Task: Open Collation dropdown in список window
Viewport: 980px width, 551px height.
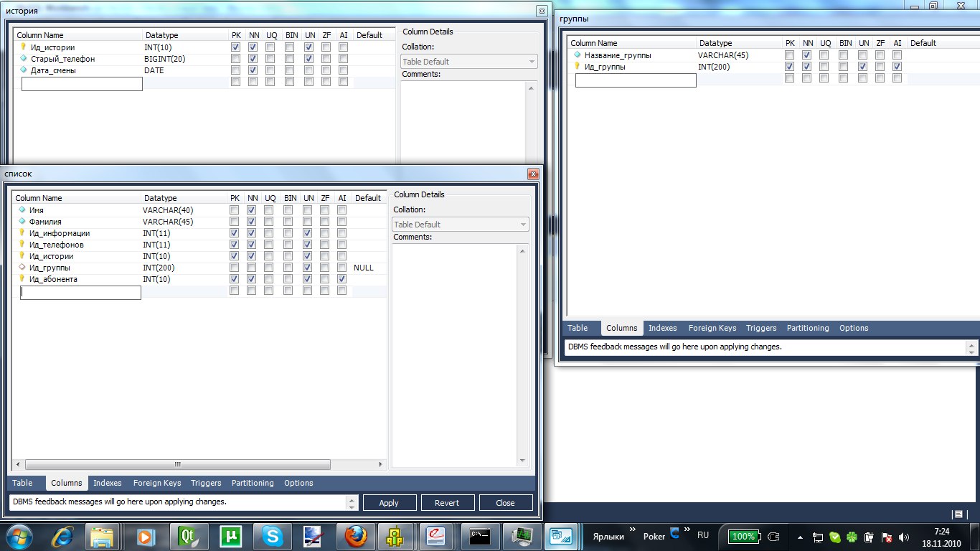Action: 460,225
